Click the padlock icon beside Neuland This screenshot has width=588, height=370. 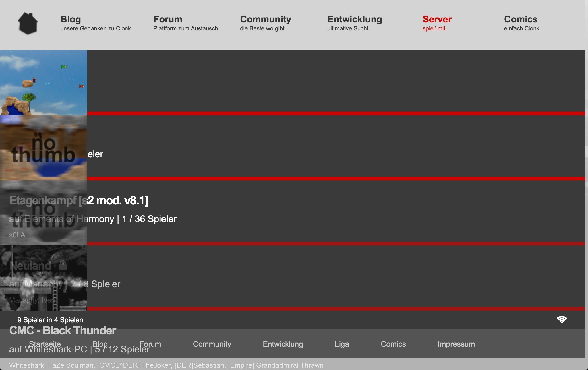63,265
